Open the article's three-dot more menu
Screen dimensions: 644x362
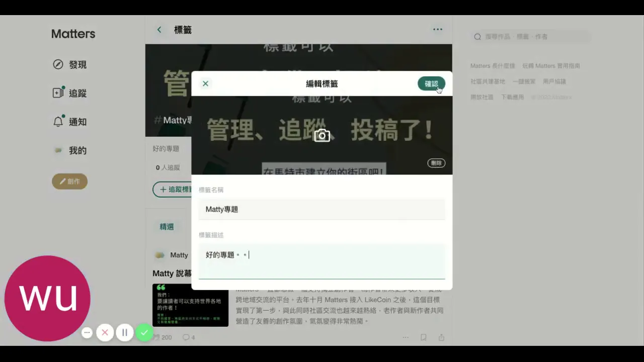pos(406,337)
